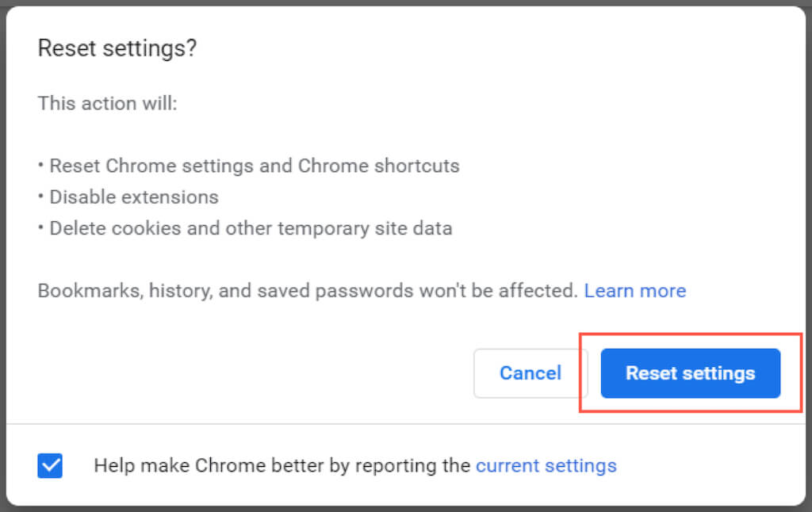
Task: Click the dimmed backdrop above the dialog
Action: tap(406, 2)
